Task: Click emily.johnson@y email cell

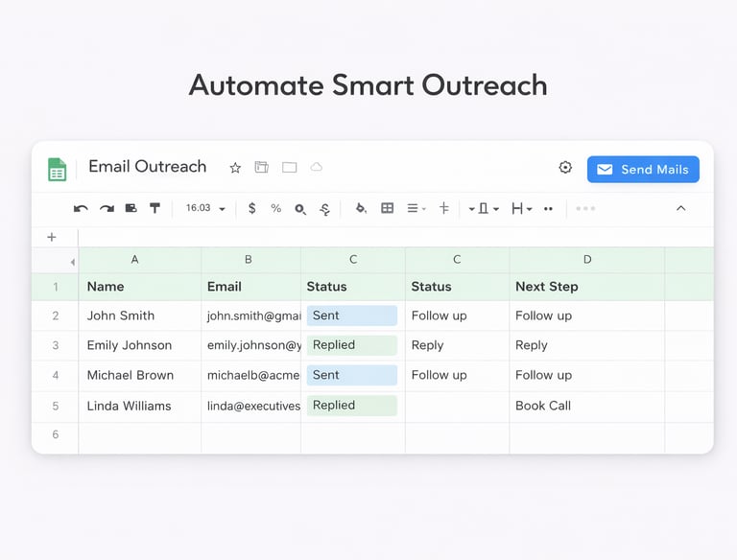Action: [x=251, y=345]
